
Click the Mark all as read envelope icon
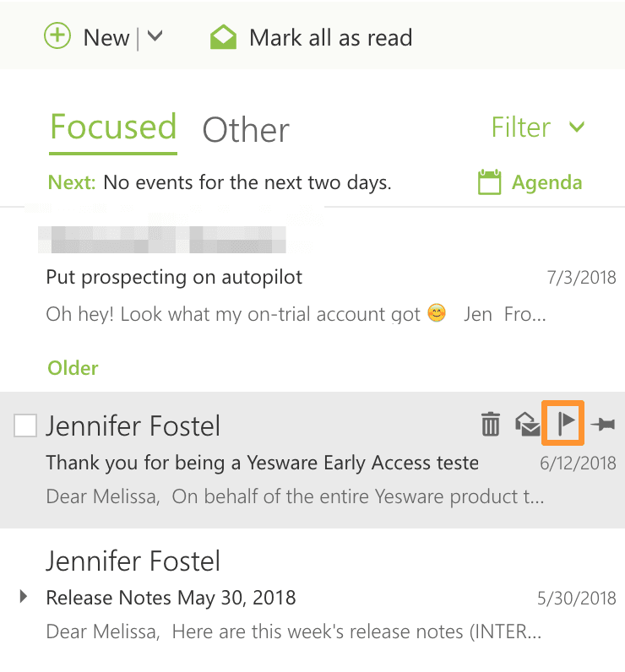click(223, 38)
